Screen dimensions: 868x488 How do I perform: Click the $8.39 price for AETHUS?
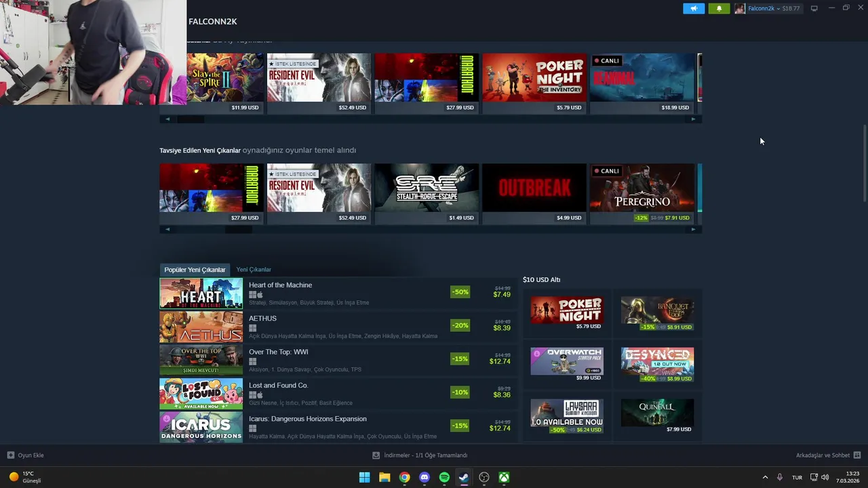pyautogui.click(x=502, y=328)
